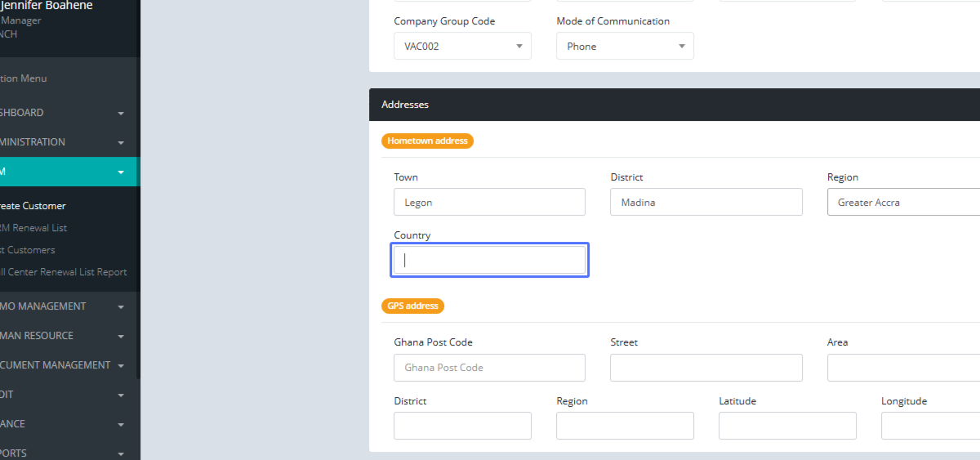
Task: Select the Greater Accra Region field
Action: pyautogui.click(x=903, y=203)
